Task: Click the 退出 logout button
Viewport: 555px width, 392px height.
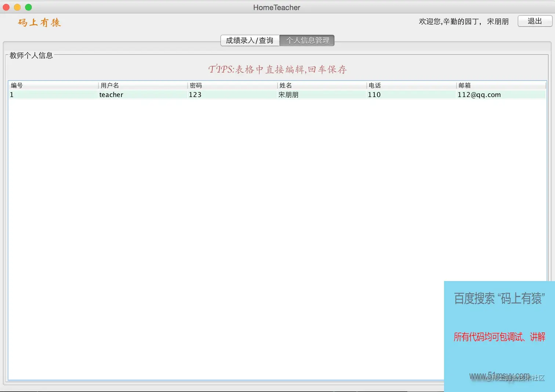Action: [535, 21]
